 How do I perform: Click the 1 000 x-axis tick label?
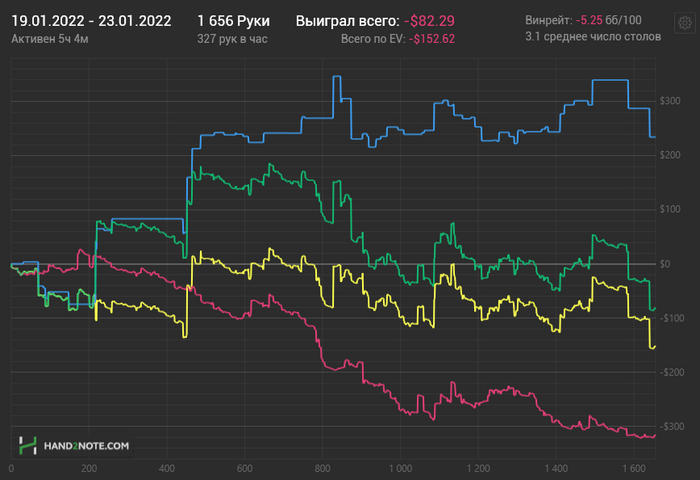400,468
